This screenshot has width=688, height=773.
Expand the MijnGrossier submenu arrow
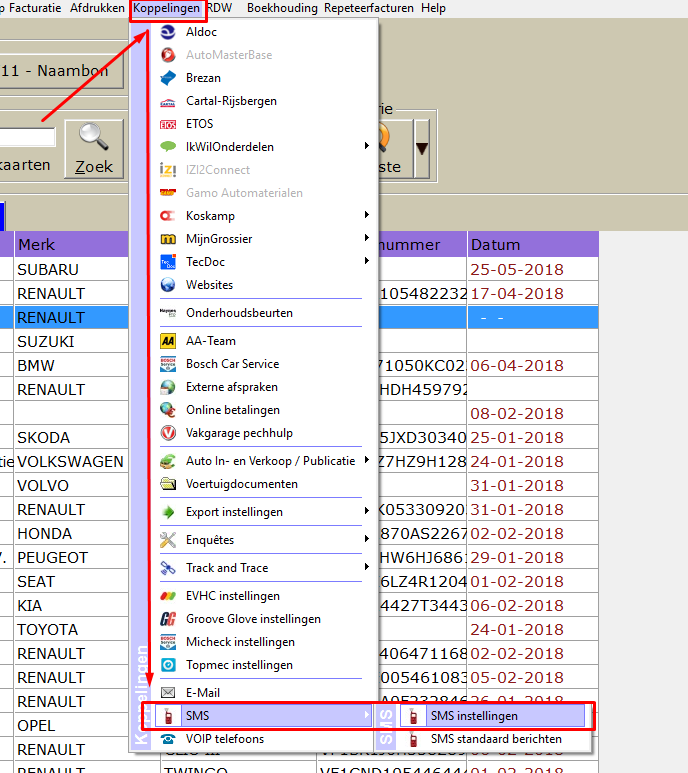367,238
